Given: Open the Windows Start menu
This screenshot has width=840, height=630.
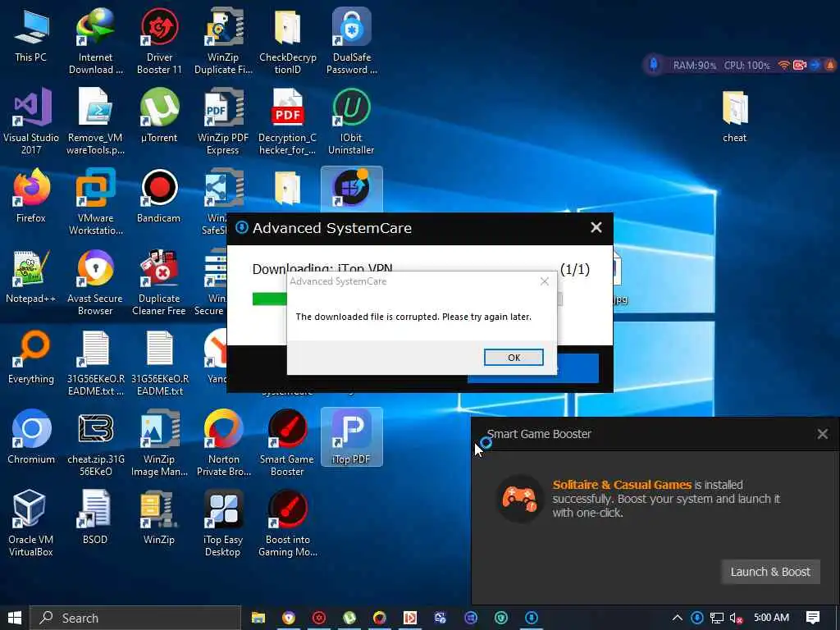Looking at the screenshot, I should (15, 618).
